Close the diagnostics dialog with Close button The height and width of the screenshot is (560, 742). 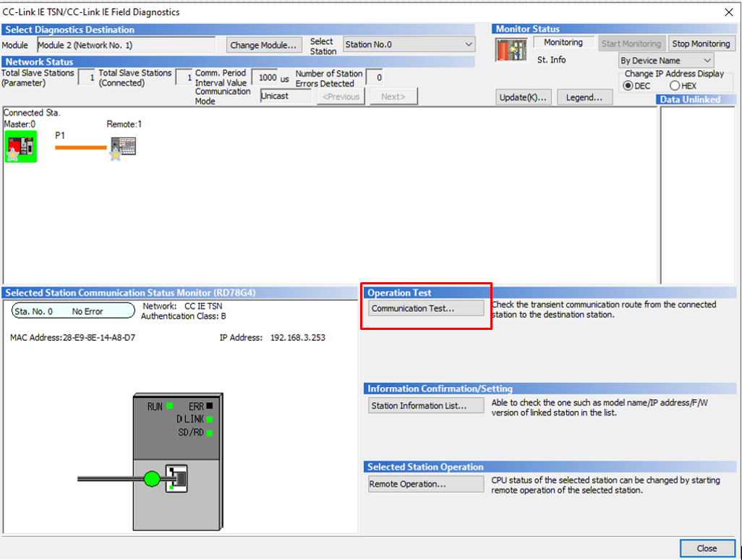coord(707,548)
